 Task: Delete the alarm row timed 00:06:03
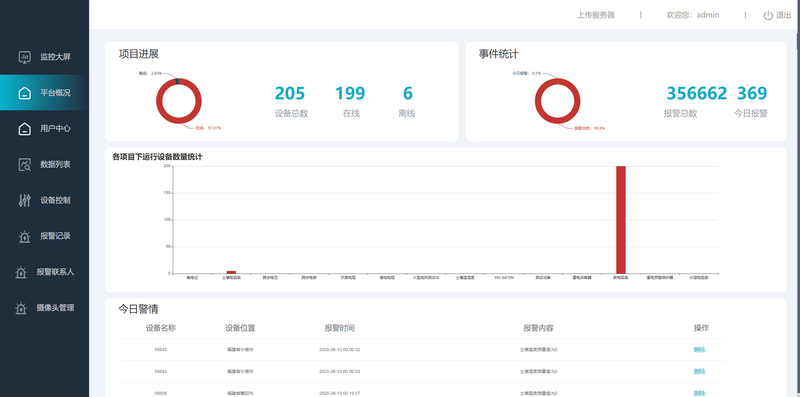[x=699, y=371]
